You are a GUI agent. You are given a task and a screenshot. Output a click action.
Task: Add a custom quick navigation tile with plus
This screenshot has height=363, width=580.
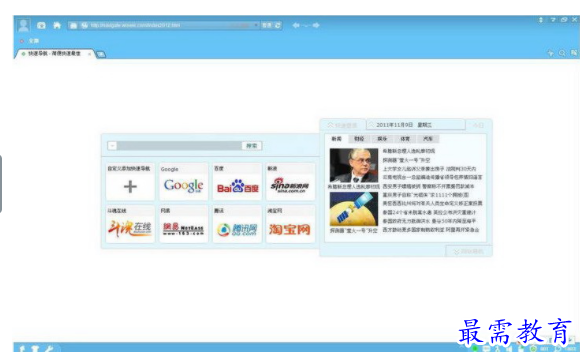coord(130,182)
